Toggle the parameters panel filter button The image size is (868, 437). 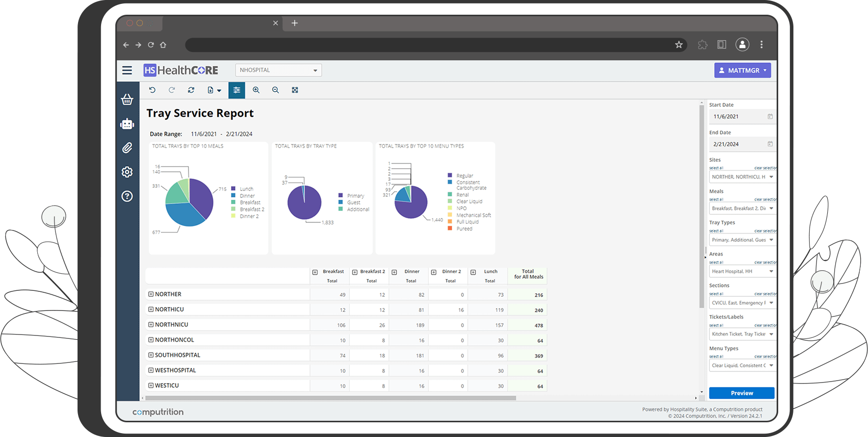click(237, 90)
